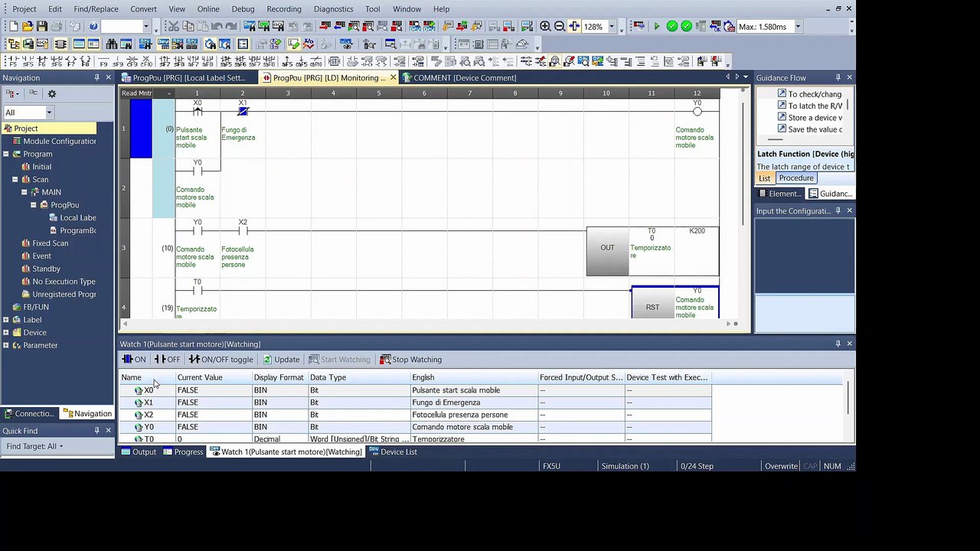Pin the Guidance Flow panel
This screenshot has height=551, width=980.
pyautogui.click(x=838, y=77)
